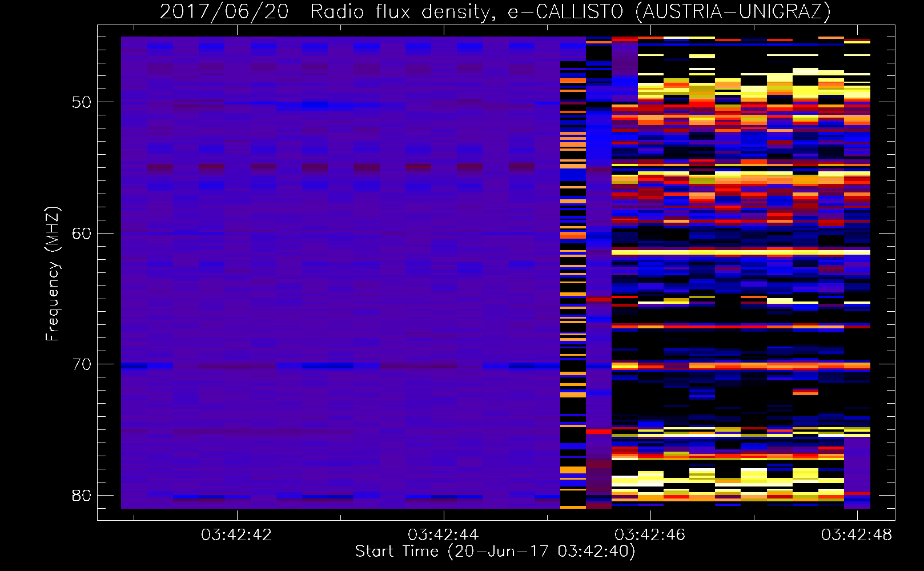Click the '03:42:42' time tick label
The width and height of the screenshot is (924, 571).
point(236,535)
